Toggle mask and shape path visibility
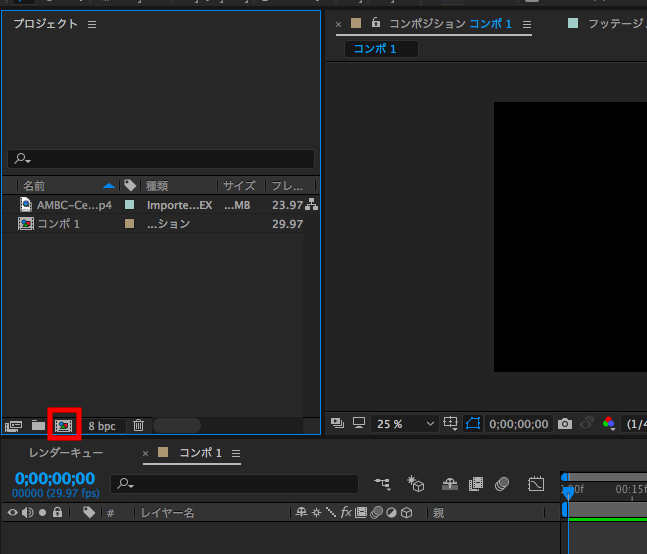 click(x=473, y=423)
